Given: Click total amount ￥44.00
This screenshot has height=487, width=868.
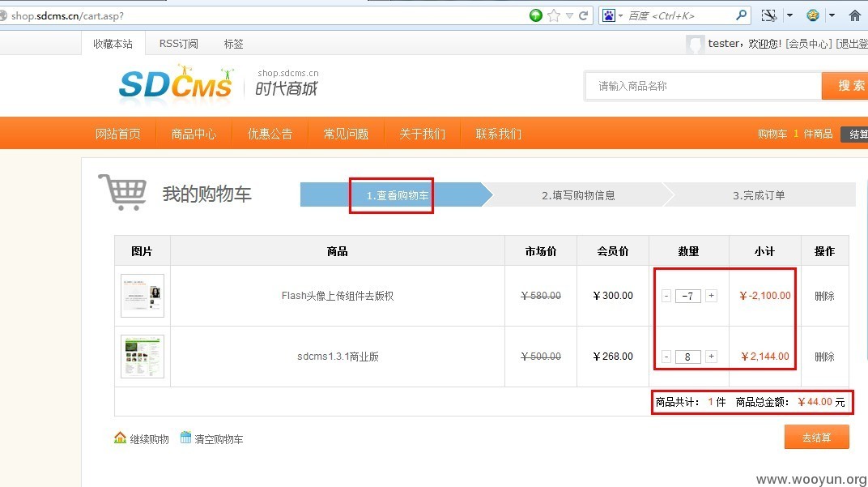Looking at the screenshot, I should click(x=815, y=402).
